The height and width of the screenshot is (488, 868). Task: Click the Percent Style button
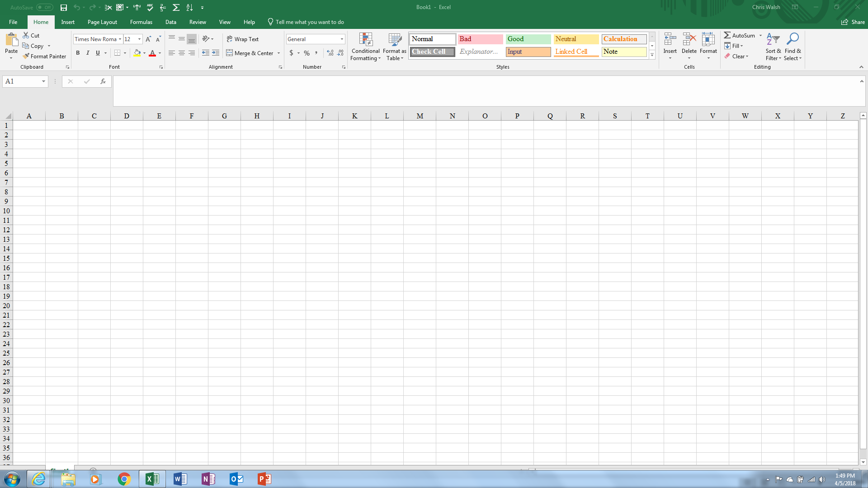[x=307, y=53]
